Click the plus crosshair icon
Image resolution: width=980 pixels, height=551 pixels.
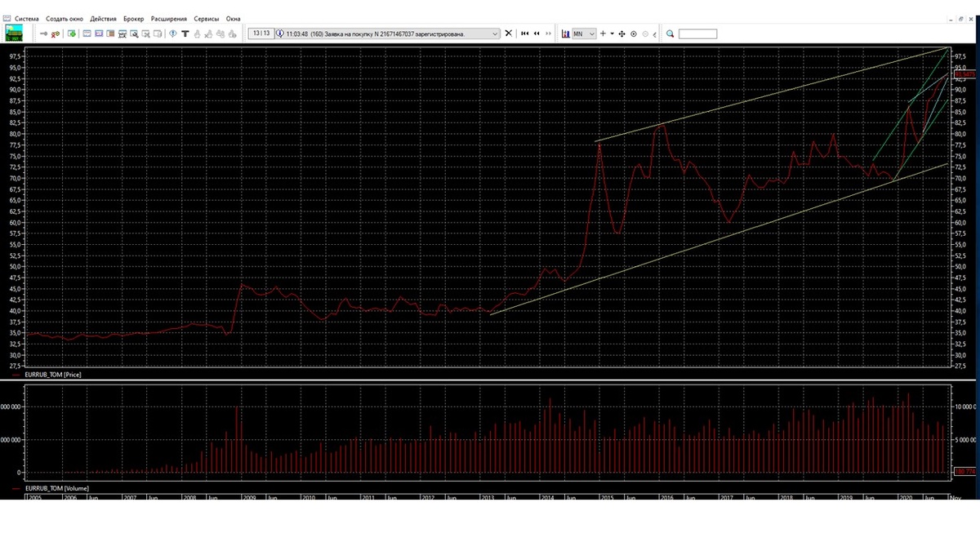tap(603, 33)
